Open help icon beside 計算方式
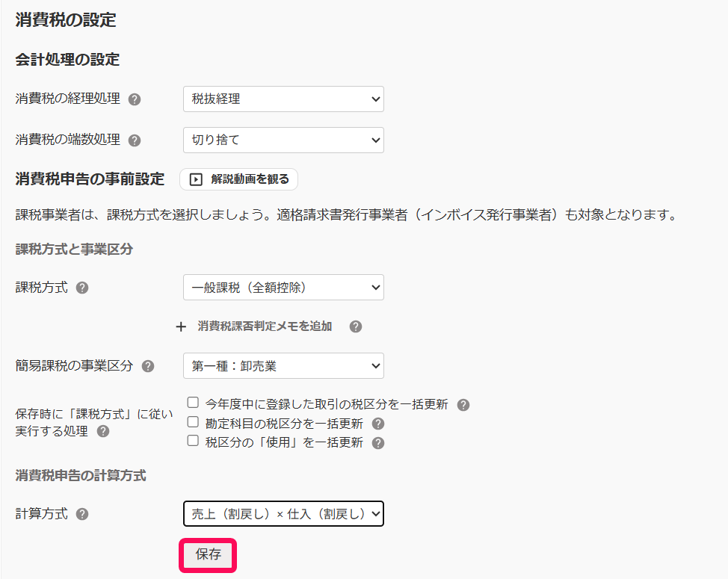728x579 pixels. (x=82, y=515)
